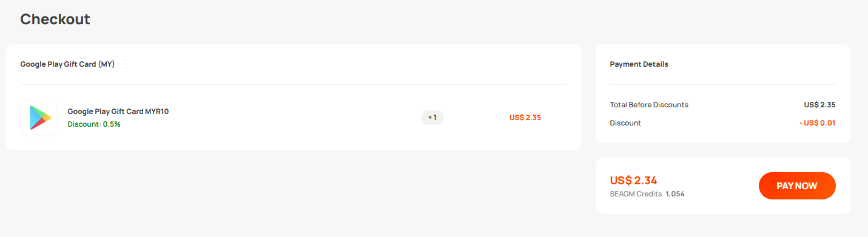
Task: Click the Payment Details heading
Action: 639,64
